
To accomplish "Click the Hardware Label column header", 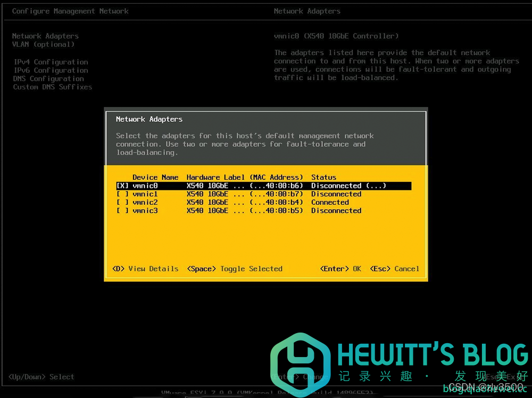I will (215, 178).
